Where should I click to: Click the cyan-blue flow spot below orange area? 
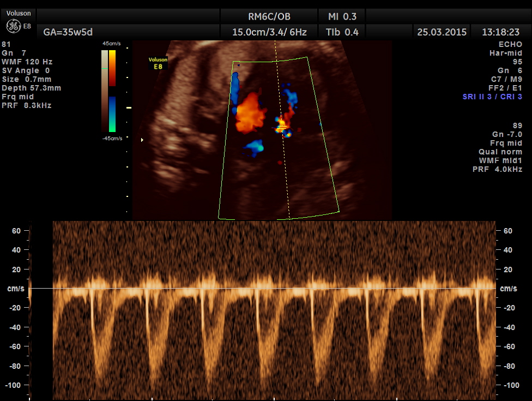tap(254, 146)
